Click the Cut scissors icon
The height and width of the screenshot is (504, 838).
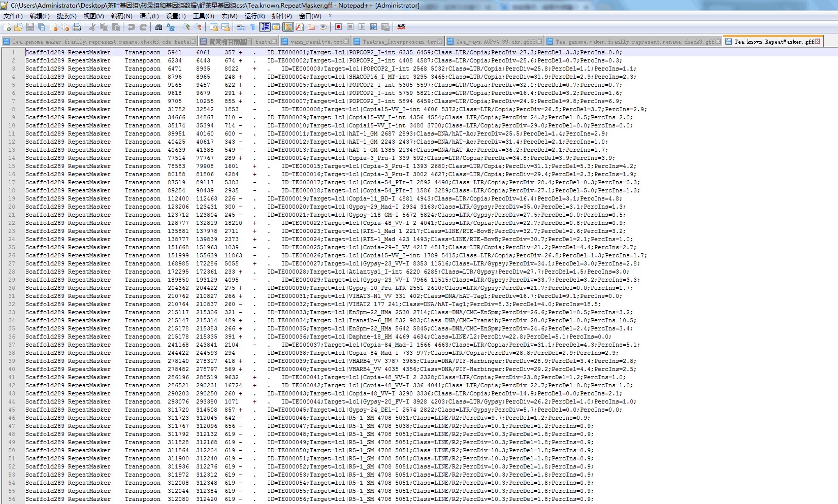click(92, 27)
